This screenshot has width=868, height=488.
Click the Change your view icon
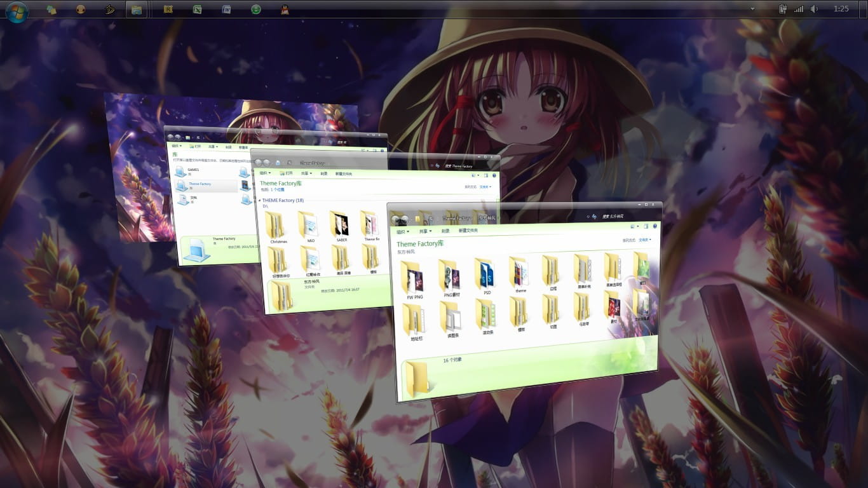click(x=634, y=226)
